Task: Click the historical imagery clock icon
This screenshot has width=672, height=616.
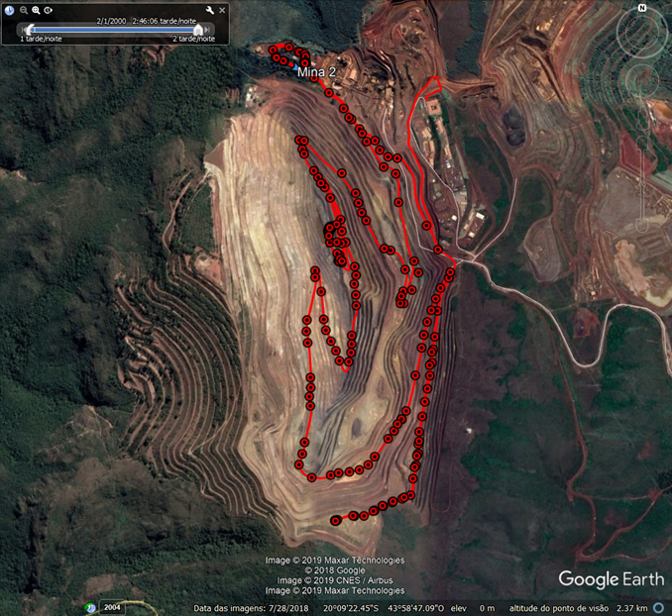Action: tap(92, 607)
